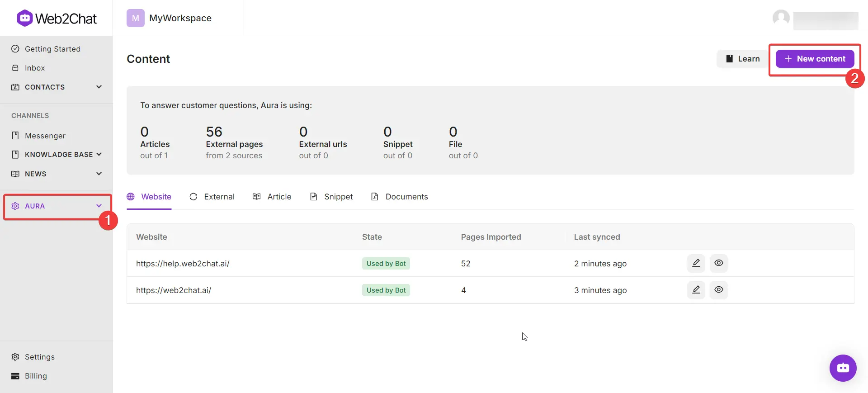Click the Pages Imported column header
Image resolution: width=868 pixels, height=393 pixels.
491,237
